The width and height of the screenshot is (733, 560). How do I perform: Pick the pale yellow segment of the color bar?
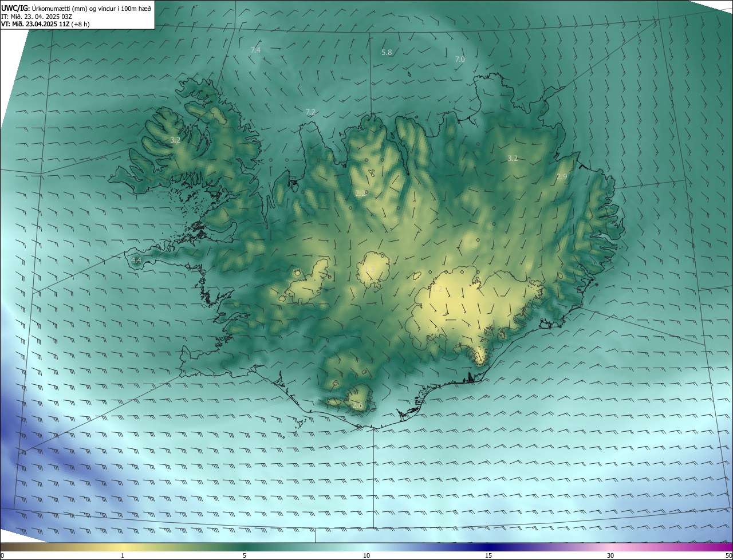click(123, 547)
